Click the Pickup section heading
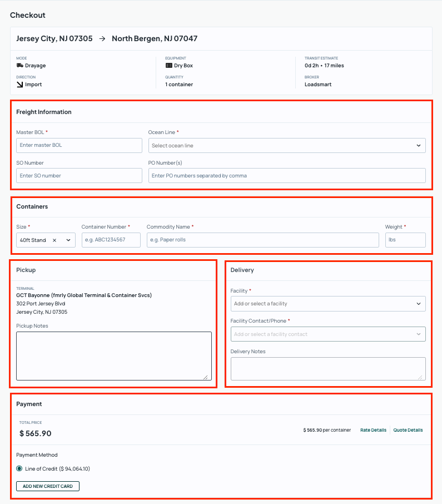Image resolution: width=442 pixels, height=504 pixels. 26,270
